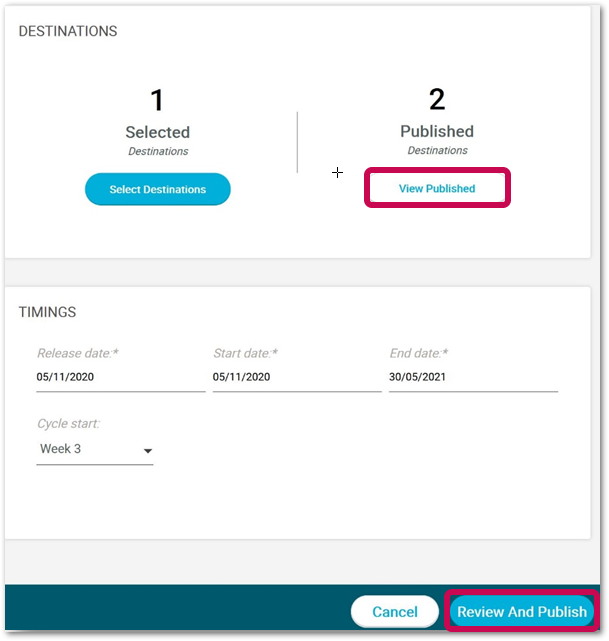The image size is (609, 641).
Task: Click the Published label text
Action: (437, 131)
